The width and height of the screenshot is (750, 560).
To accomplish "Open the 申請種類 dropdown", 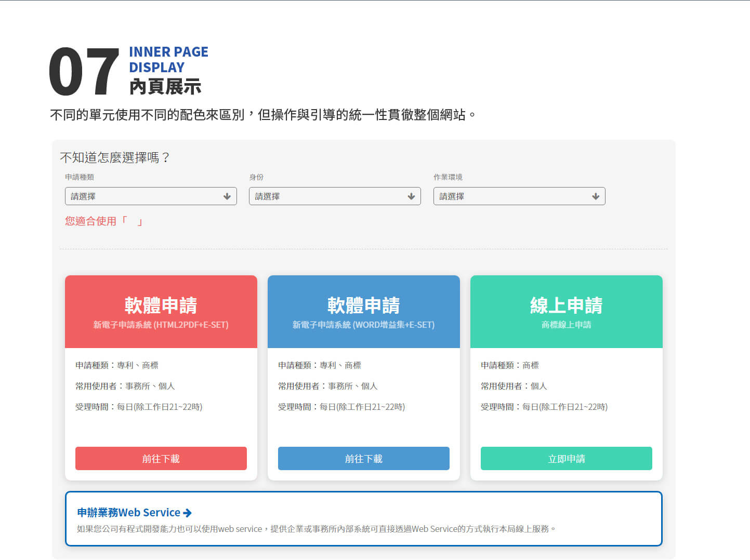I will click(x=151, y=196).
